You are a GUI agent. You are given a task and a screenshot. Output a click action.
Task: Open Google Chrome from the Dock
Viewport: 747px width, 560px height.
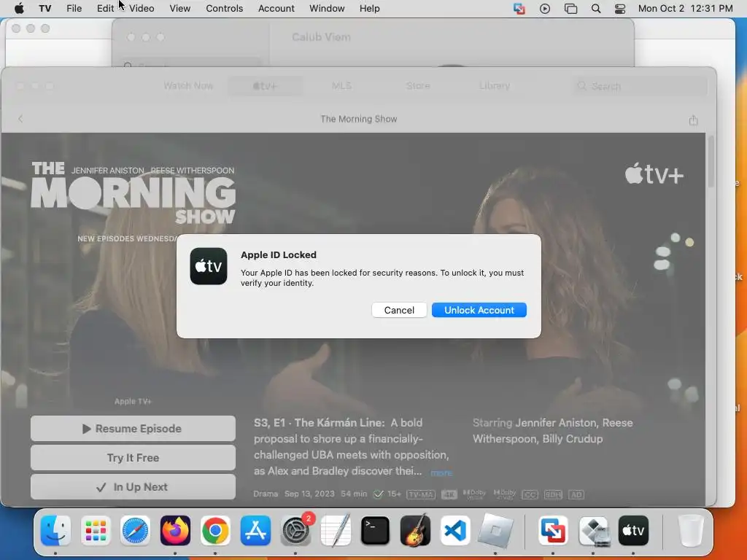[215, 531]
